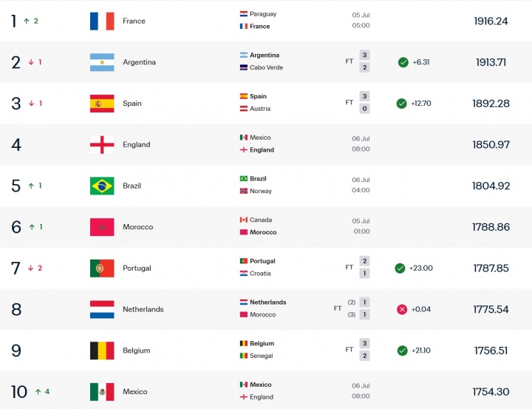Open the Netherlands team name link
Viewport: 532px width, 409px height.
click(x=143, y=309)
